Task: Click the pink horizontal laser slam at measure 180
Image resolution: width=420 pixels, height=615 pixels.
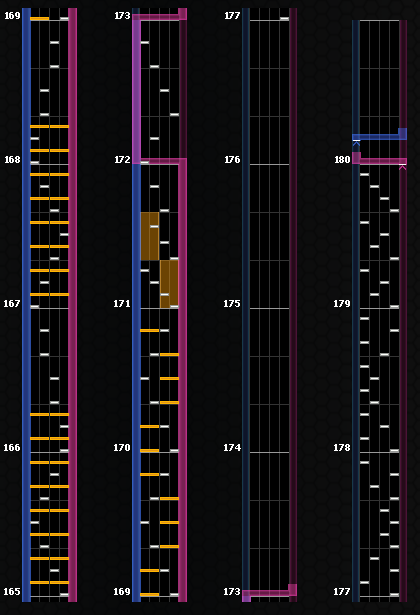Action: pyautogui.click(x=379, y=160)
